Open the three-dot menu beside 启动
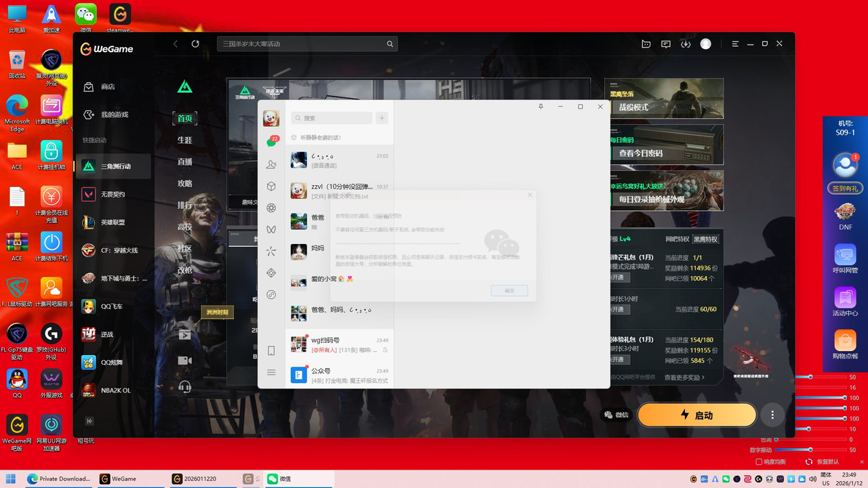The height and width of the screenshot is (488, 868). (x=772, y=415)
